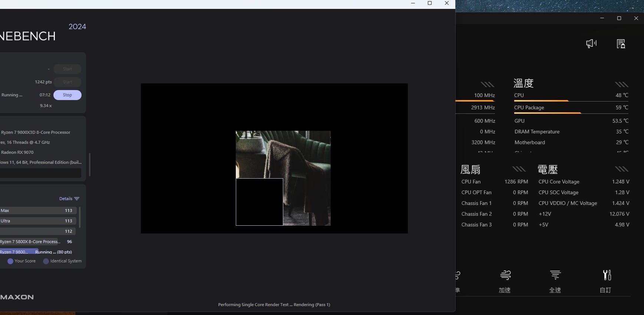Viewport: 644px width, 315px height.
Task: Select the 加速 turbo fan mode
Action: tap(505, 281)
